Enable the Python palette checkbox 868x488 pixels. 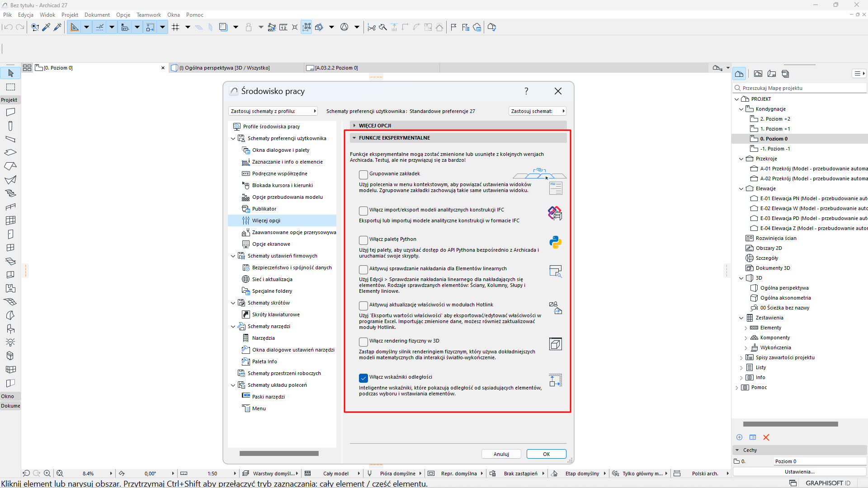pos(363,240)
